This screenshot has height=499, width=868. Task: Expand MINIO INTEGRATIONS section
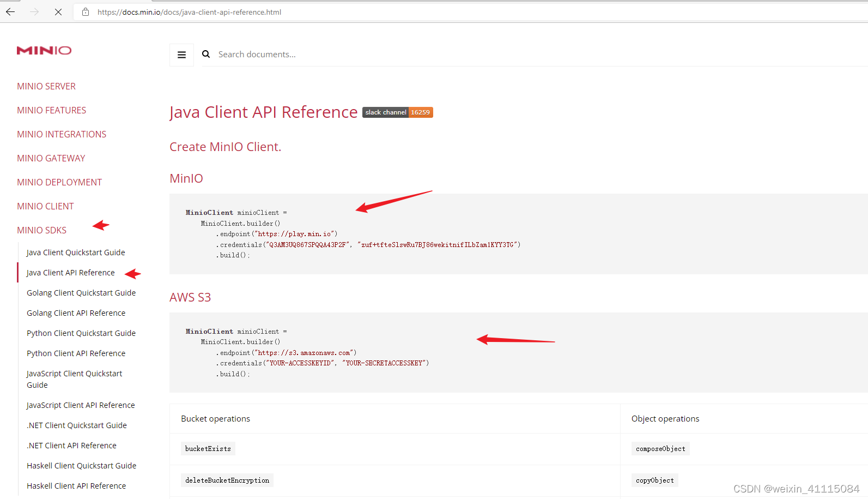(x=62, y=134)
